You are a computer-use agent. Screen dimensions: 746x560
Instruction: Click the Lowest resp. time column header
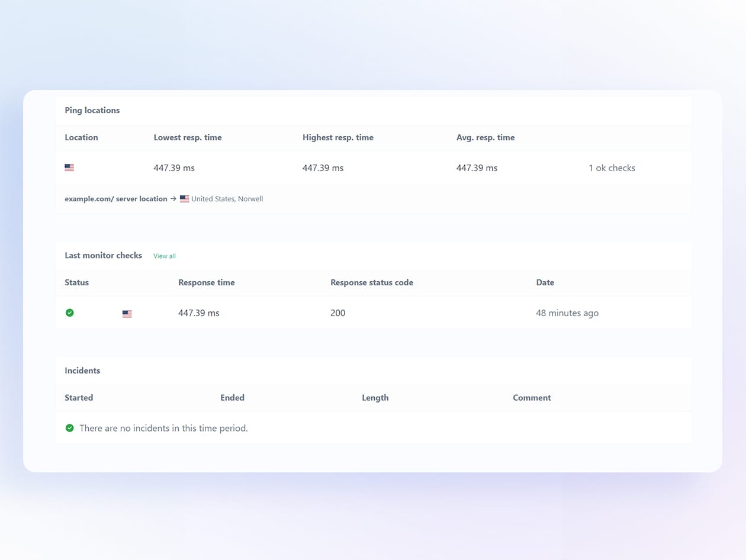[x=188, y=137]
